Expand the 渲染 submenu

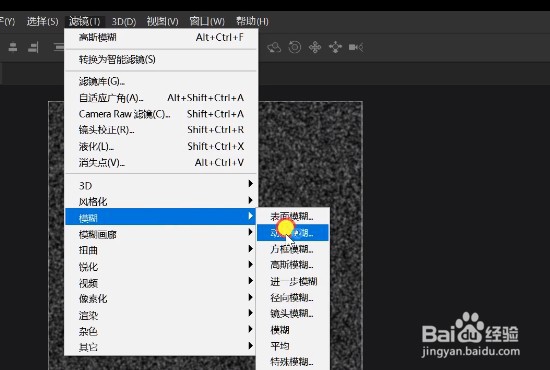click(161, 315)
